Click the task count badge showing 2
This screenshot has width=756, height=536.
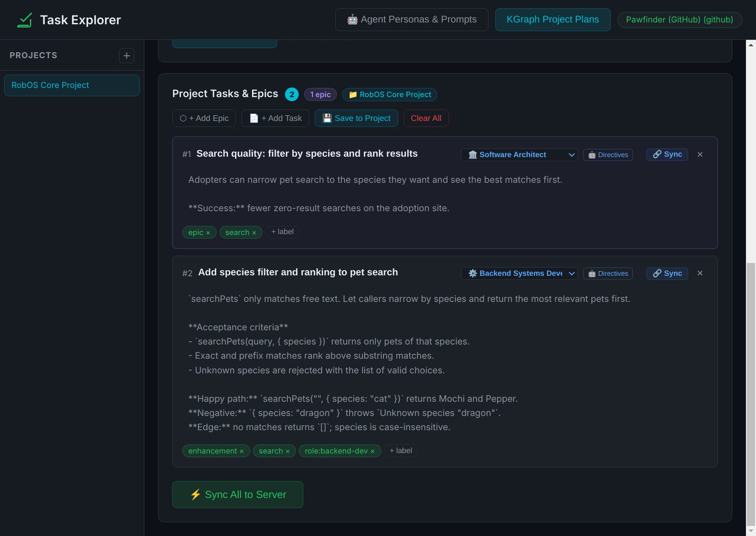pos(292,94)
